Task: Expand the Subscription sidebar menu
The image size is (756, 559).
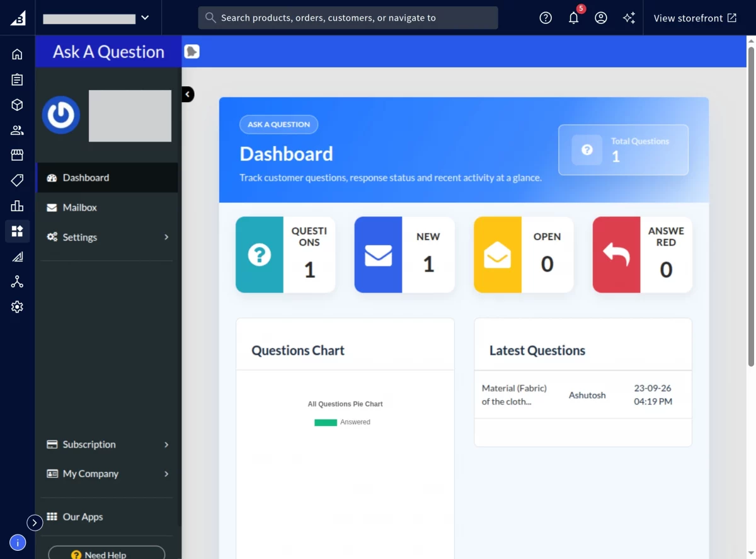Action: [x=107, y=444]
